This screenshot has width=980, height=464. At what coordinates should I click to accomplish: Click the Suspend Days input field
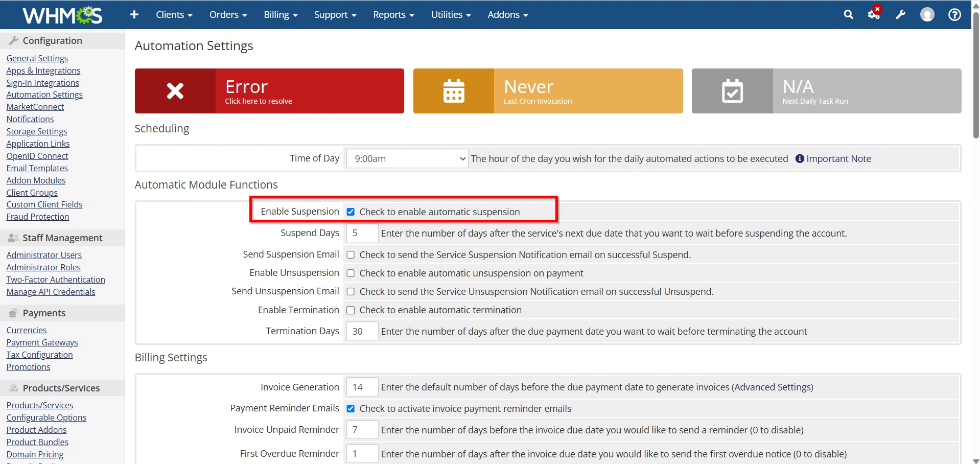tap(362, 233)
